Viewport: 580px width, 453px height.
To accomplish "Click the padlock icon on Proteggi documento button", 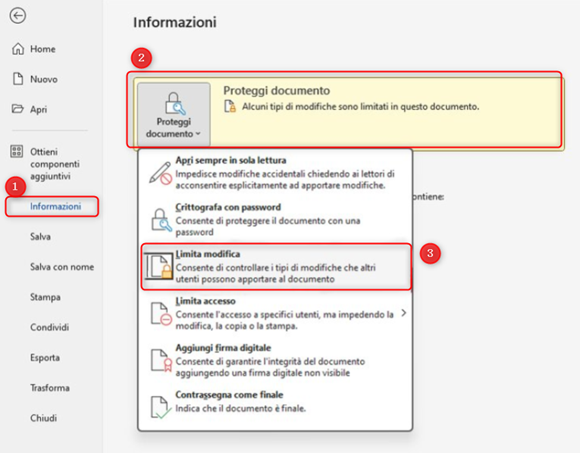I will [175, 104].
